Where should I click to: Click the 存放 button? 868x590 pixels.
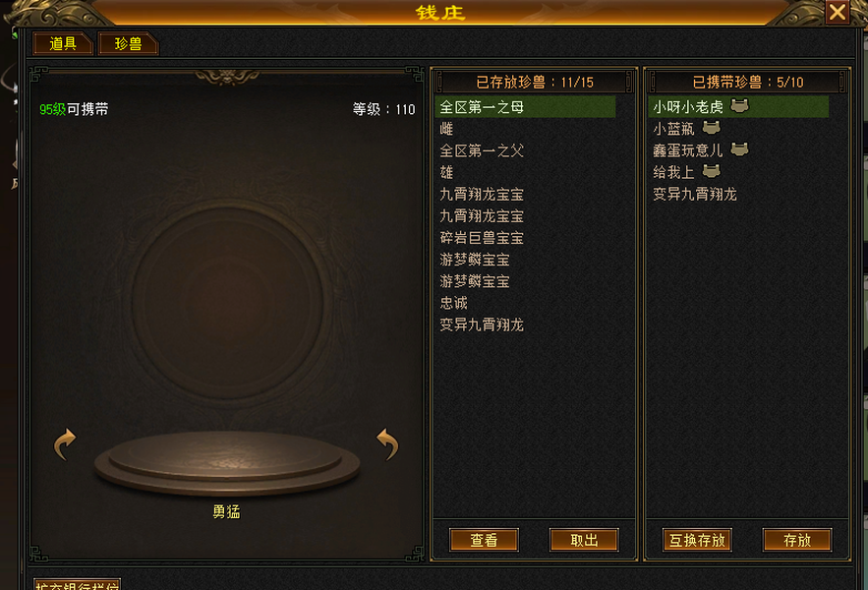[797, 540]
